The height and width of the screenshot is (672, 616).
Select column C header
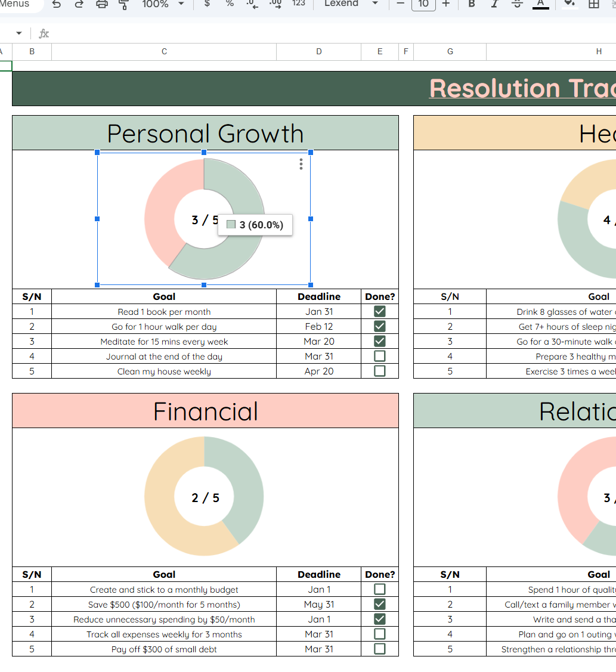[164, 51]
